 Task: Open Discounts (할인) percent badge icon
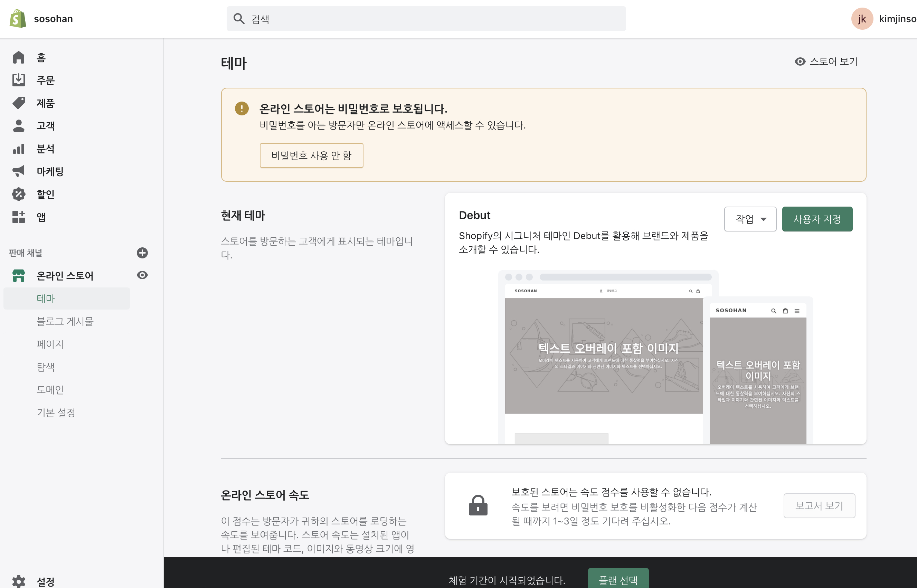click(18, 194)
